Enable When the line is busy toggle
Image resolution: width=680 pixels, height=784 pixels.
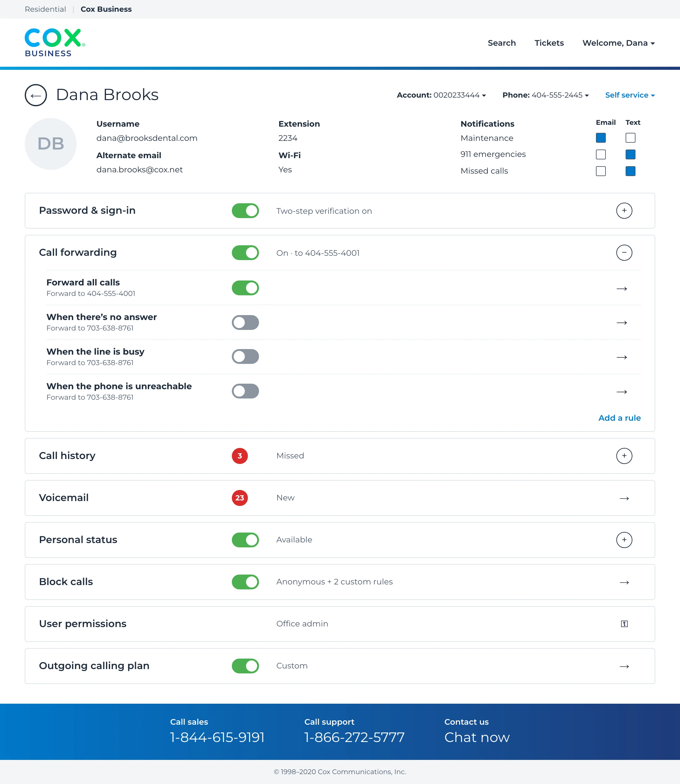245,356
